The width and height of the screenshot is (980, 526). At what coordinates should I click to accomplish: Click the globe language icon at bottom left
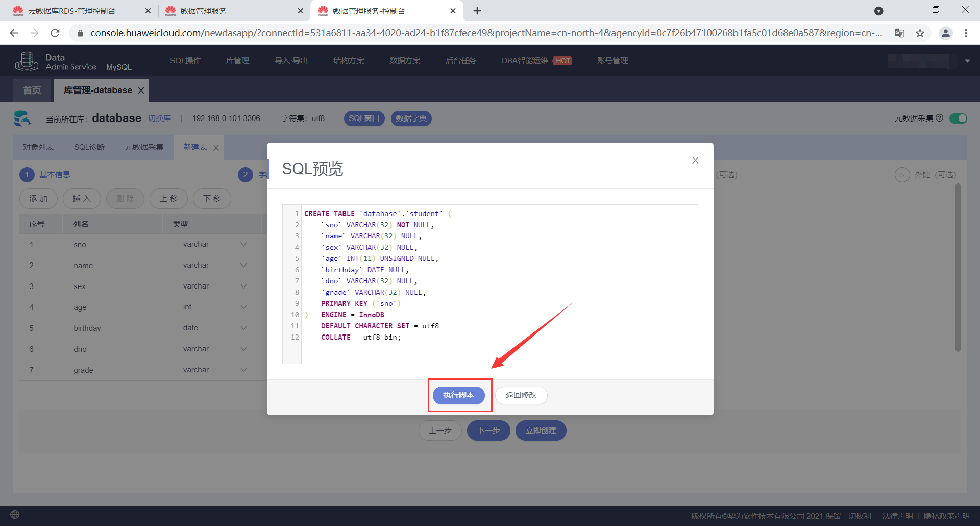tap(15, 515)
